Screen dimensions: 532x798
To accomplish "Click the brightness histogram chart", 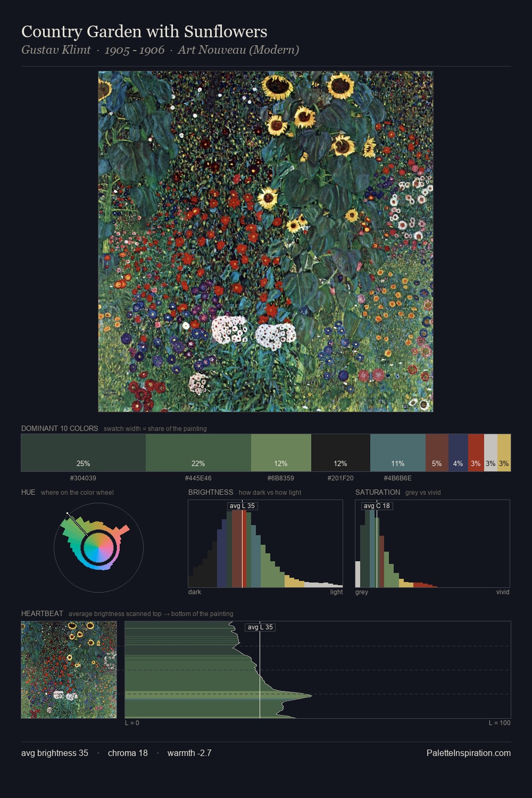I will coord(265,544).
